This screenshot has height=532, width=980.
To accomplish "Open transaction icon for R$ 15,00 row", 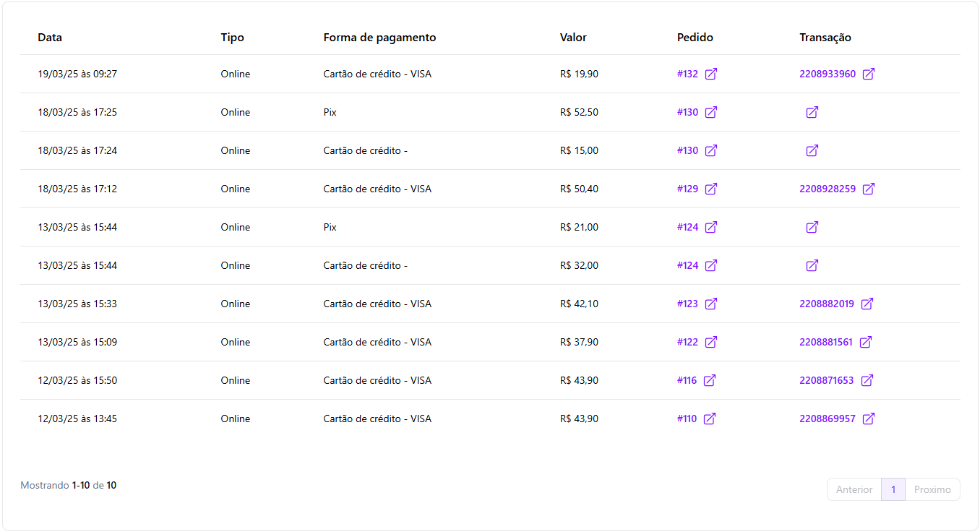I will point(812,150).
